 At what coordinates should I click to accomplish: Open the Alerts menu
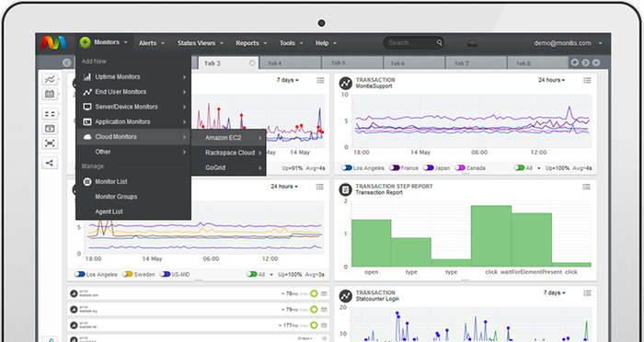coord(152,42)
